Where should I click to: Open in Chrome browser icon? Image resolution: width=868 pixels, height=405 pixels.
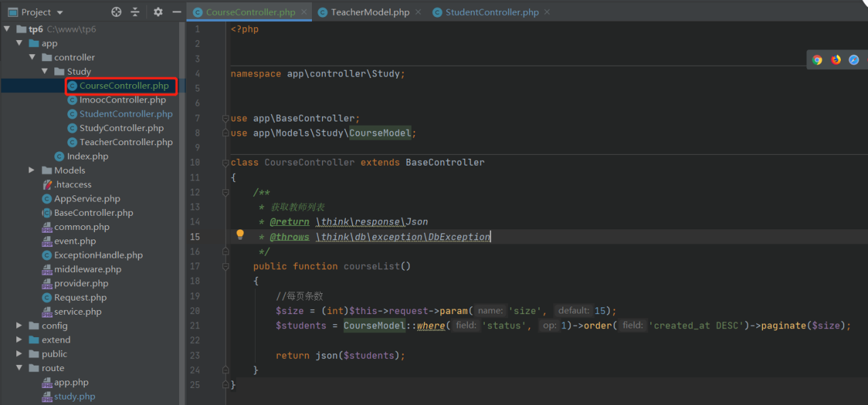817,60
